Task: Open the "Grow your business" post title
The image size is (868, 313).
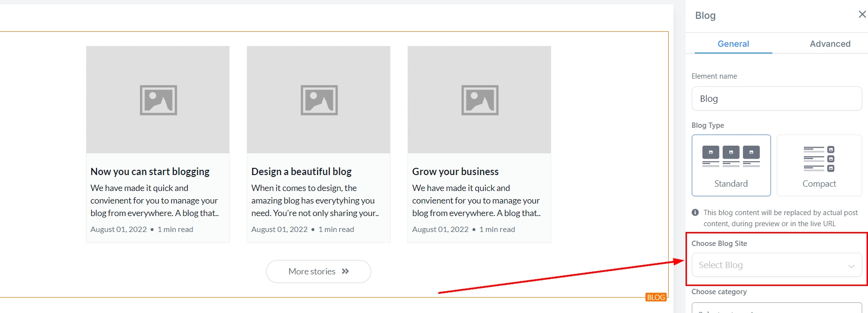Action: [455, 172]
